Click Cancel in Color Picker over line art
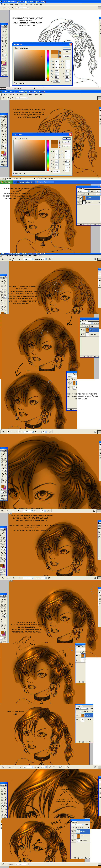Viewport: 101px width, 868px height. (x=67, y=52)
